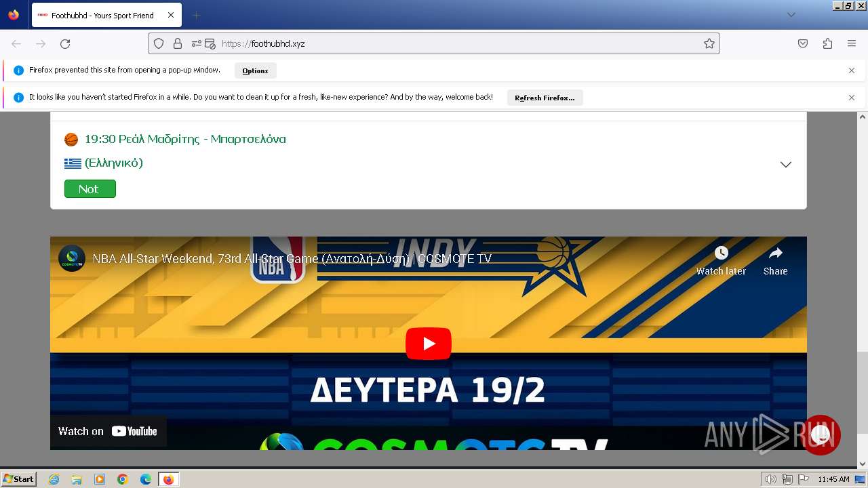Image resolution: width=868 pixels, height=488 pixels.
Task: Dismiss the pop-up blocked notification
Action: click(852, 70)
